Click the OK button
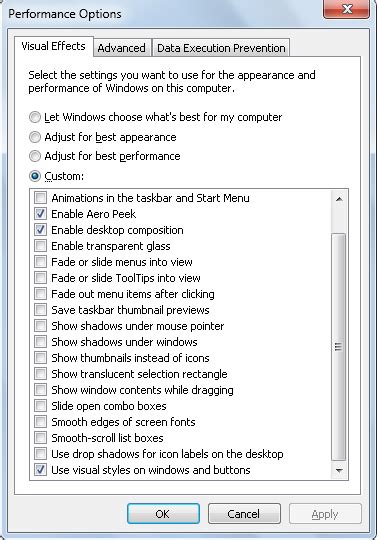Screen dimensions: 379x540 pos(163,514)
